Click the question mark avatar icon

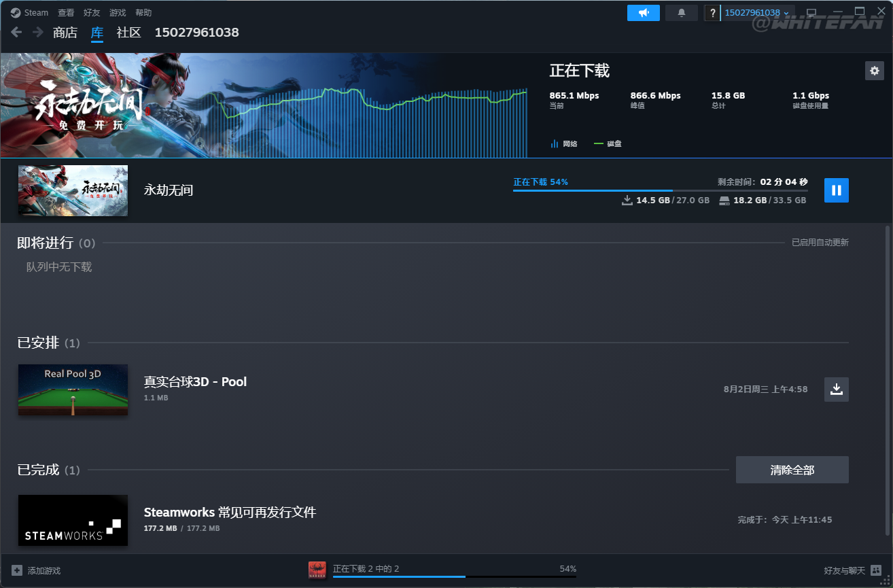tap(712, 13)
